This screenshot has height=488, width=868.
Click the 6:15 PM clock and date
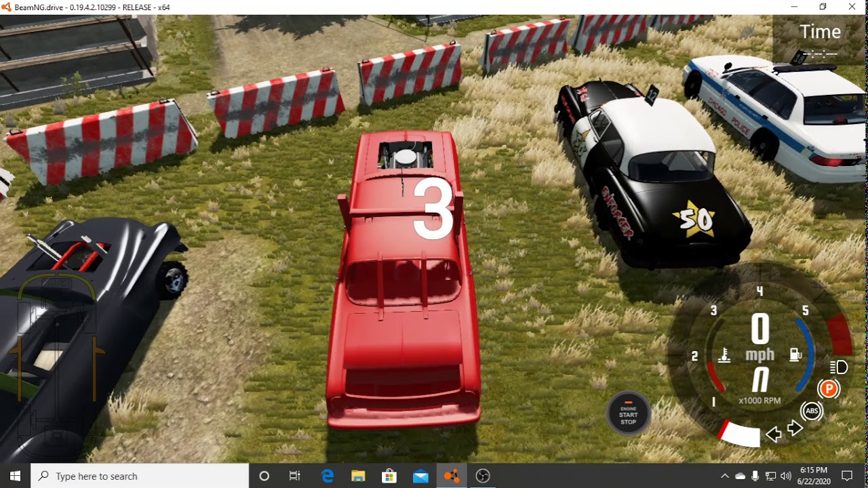coord(814,476)
